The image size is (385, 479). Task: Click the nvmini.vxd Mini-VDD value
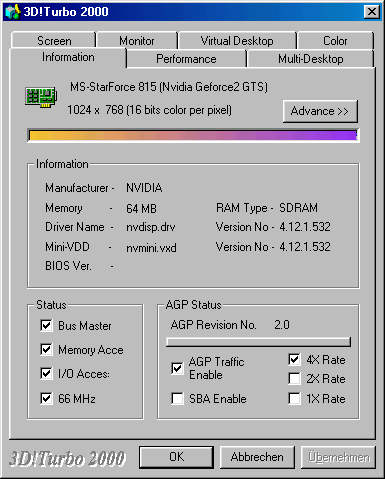tap(151, 248)
